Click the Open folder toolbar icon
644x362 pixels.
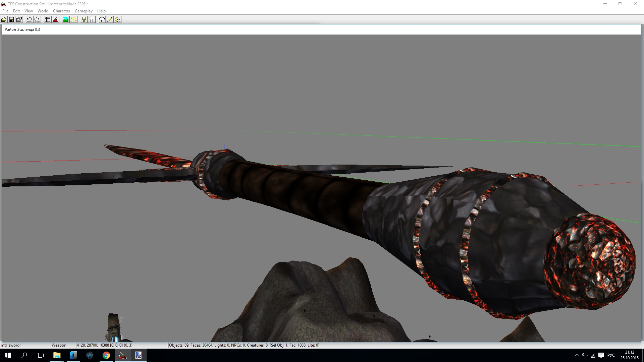[x=4, y=19]
